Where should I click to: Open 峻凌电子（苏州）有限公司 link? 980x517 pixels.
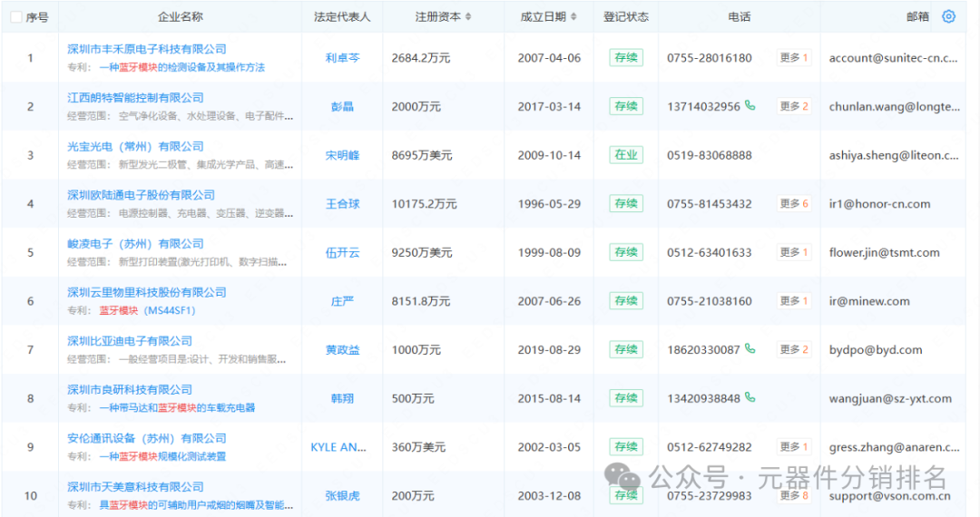pos(135,243)
